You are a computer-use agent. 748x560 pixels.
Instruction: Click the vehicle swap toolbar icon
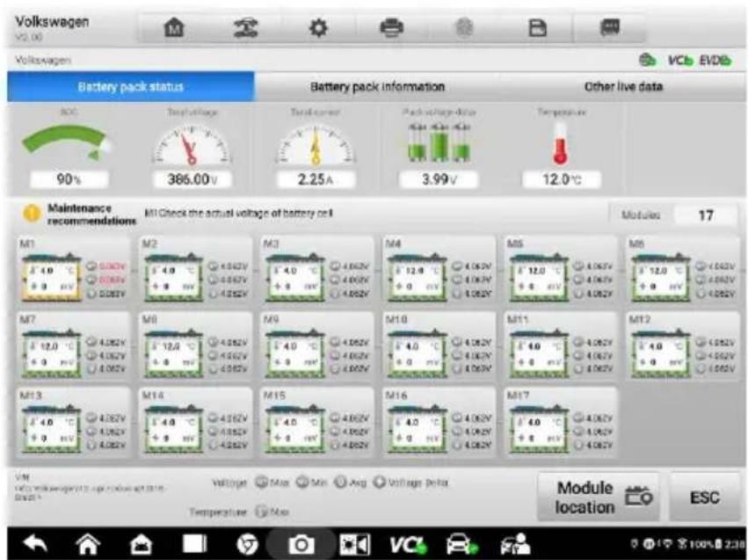(246, 27)
